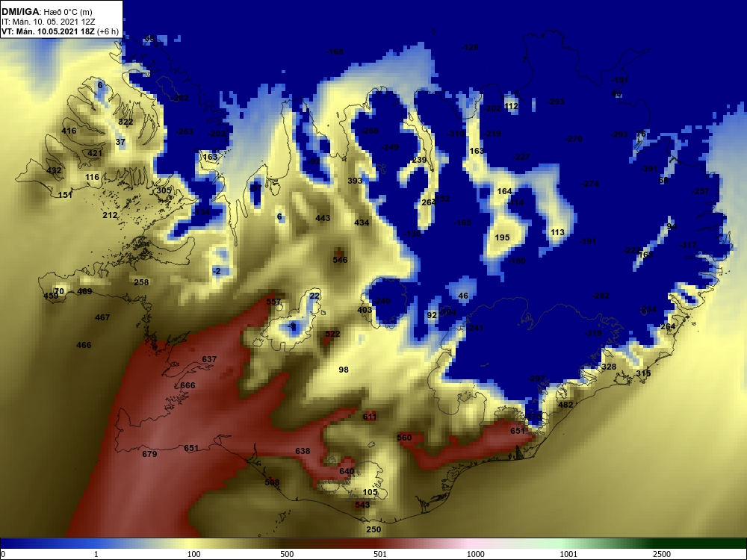Click the map value '522'
Viewport: 747px width, 560px height.
332,335
